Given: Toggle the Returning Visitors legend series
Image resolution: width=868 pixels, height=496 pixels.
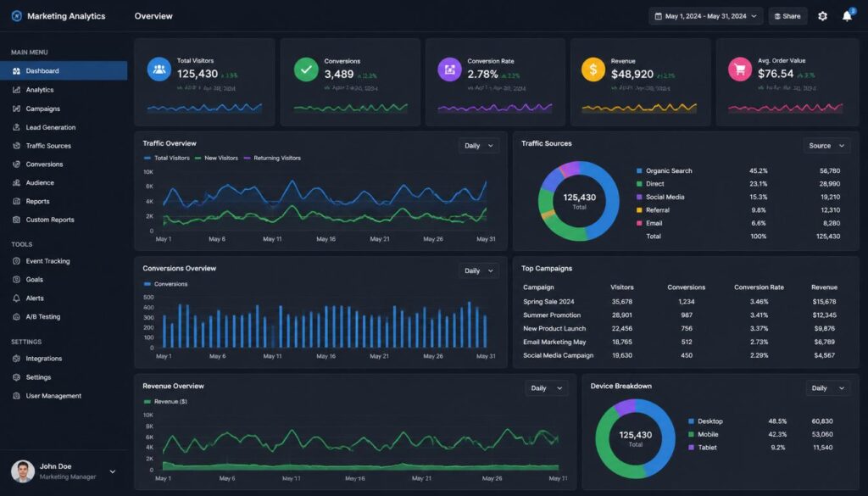Looking at the screenshot, I should pyautogui.click(x=272, y=159).
